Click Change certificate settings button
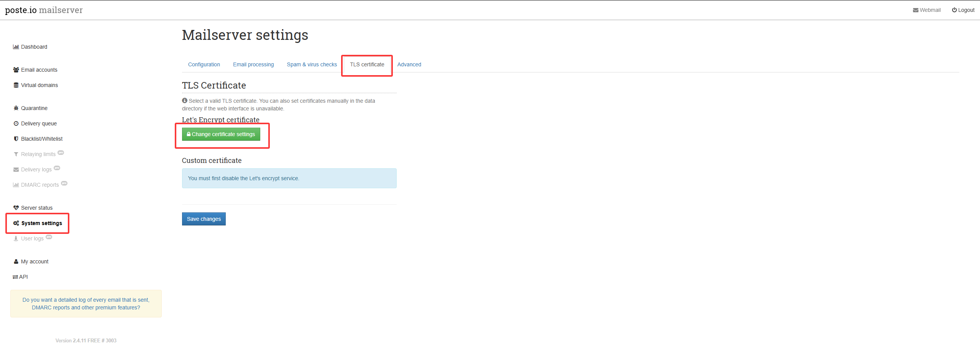The height and width of the screenshot is (355, 980). coord(221,134)
